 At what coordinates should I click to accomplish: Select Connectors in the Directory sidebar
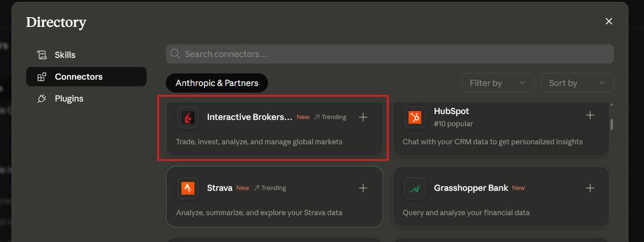pyautogui.click(x=86, y=77)
